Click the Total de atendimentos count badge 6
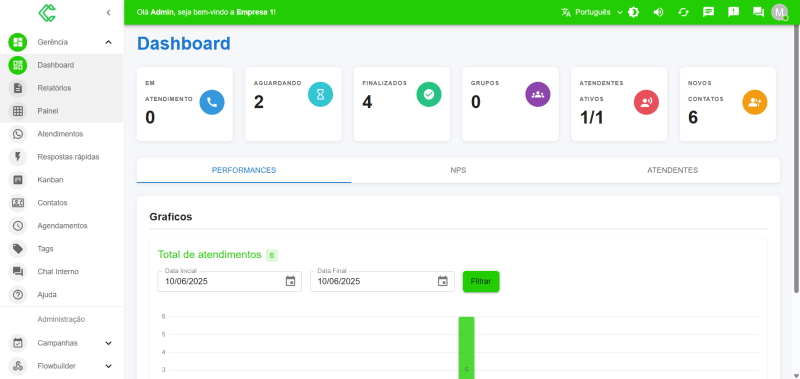Screen dimensions: 800x379 pyautogui.click(x=272, y=255)
